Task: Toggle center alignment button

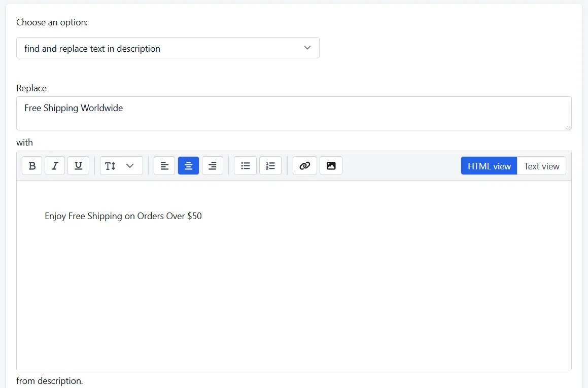Action: [x=188, y=166]
